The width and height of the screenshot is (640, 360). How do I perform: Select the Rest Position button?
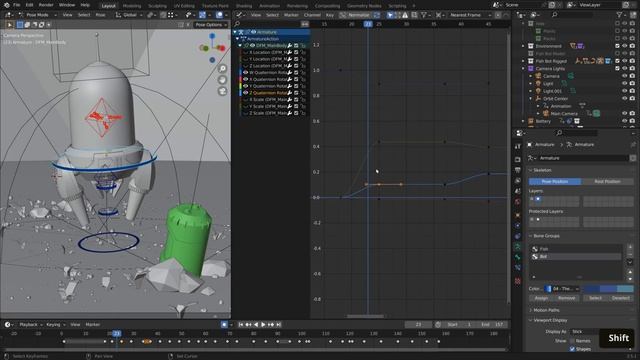607,181
